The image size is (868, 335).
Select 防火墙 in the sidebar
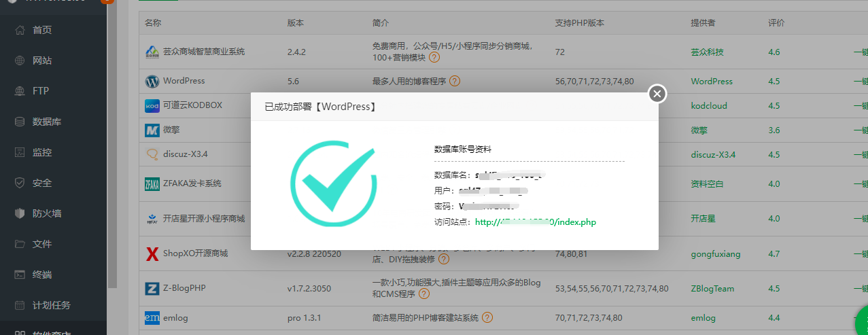[47, 213]
